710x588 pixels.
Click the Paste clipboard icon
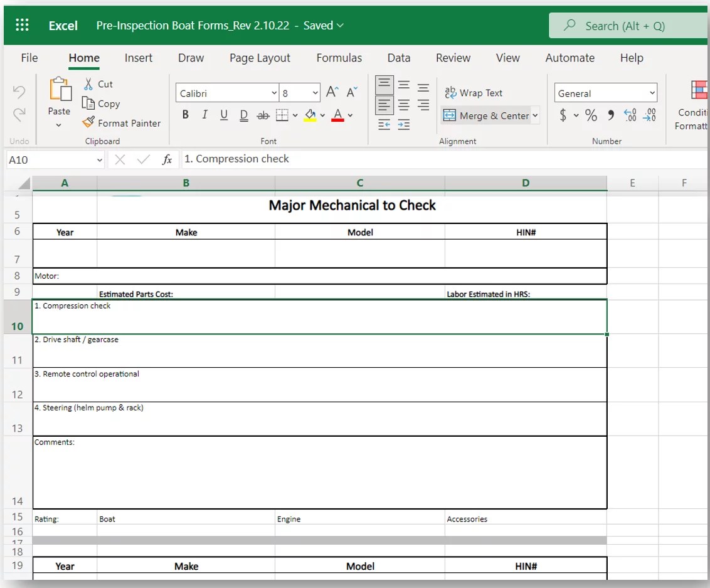click(x=60, y=89)
